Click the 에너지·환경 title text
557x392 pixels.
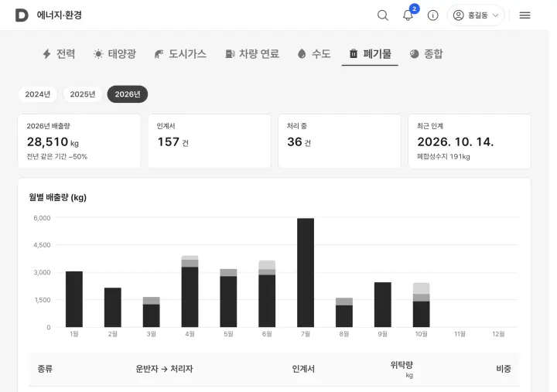point(60,15)
